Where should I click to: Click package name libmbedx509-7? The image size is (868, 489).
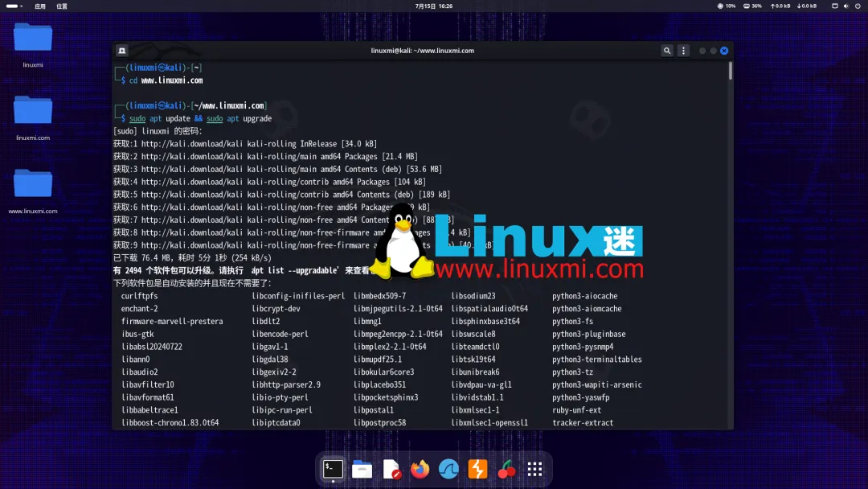[379, 296]
